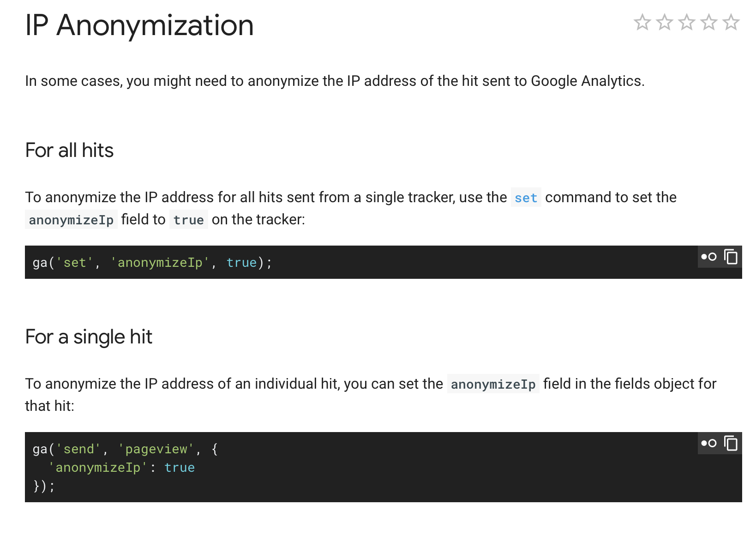Click the 'For all hits' heading
Image resolution: width=756 pixels, height=541 pixels.
[69, 150]
